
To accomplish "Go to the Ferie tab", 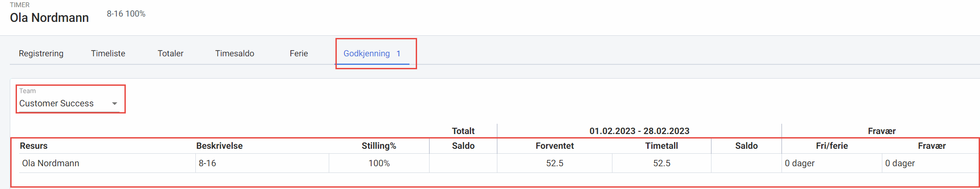I will pos(299,54).
